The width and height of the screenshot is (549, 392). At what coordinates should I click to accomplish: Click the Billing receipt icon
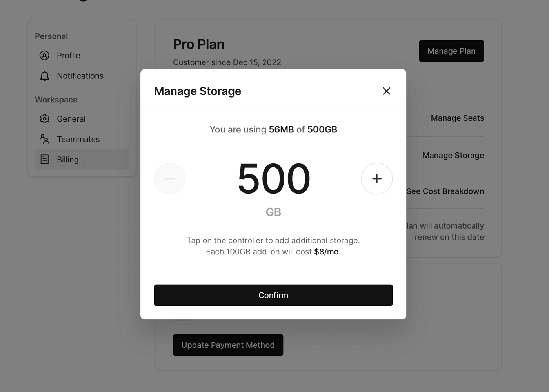point(45,160)
